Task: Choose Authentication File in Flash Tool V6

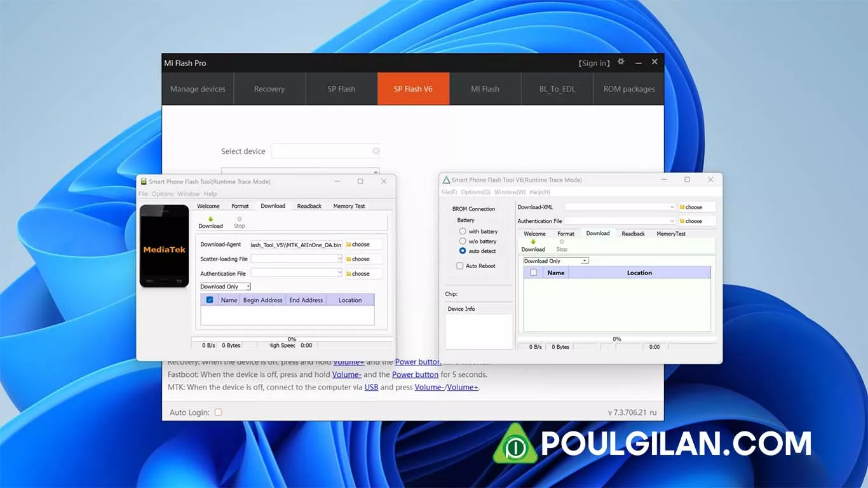Action: point(697,221)
